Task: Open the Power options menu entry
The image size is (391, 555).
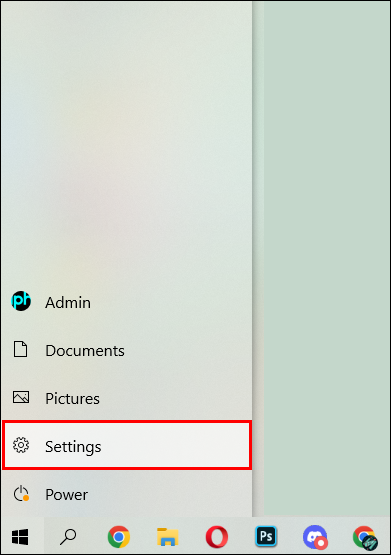Action: (127, 494)
